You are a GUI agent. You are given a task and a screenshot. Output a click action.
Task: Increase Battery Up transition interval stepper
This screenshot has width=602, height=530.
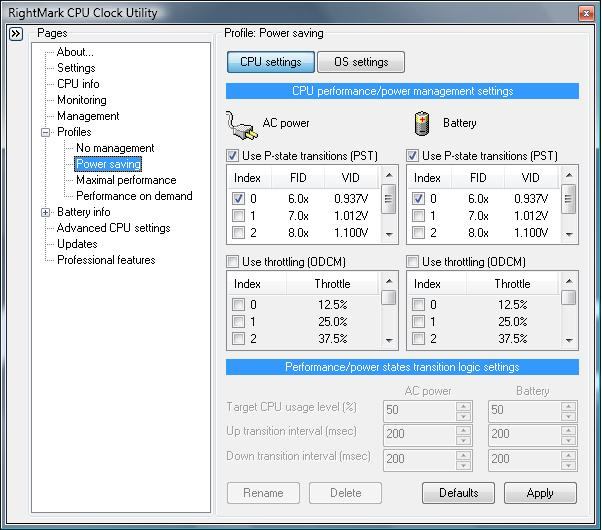pyautogui.click(x=568, y=431)
